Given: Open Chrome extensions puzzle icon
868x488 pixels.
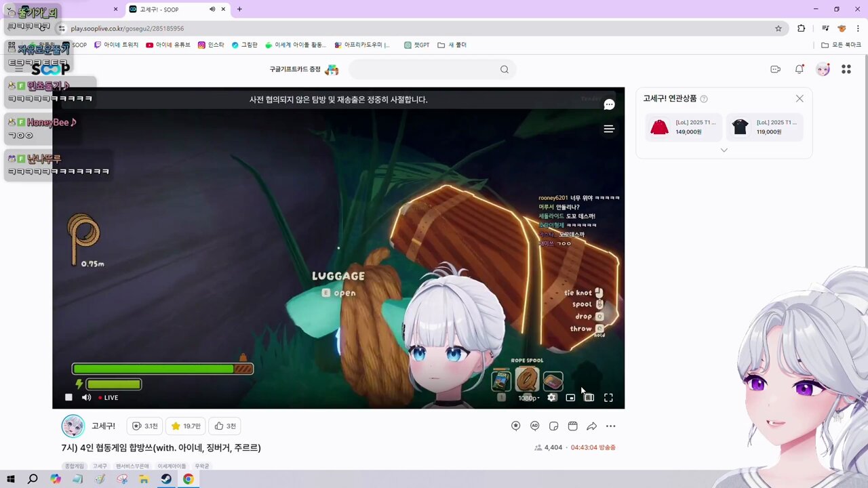Looking at the screenshot, I should (x=802, y=28).
